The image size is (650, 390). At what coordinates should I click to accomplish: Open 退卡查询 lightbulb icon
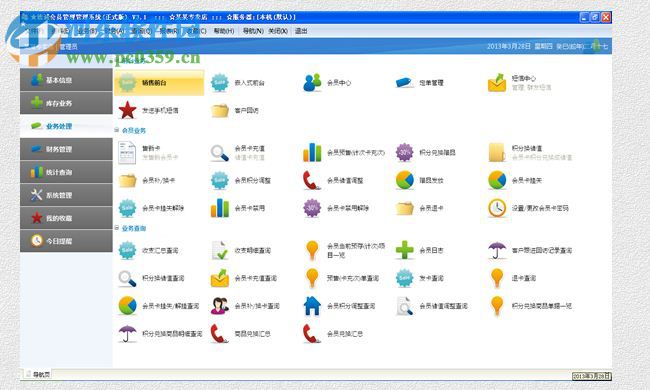497,278
